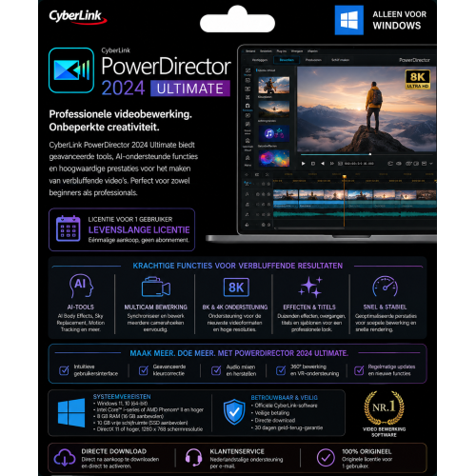Select the music notes thumbnail in the library
The height and width of the screenshot is (476, 476).
click(274, 134)
